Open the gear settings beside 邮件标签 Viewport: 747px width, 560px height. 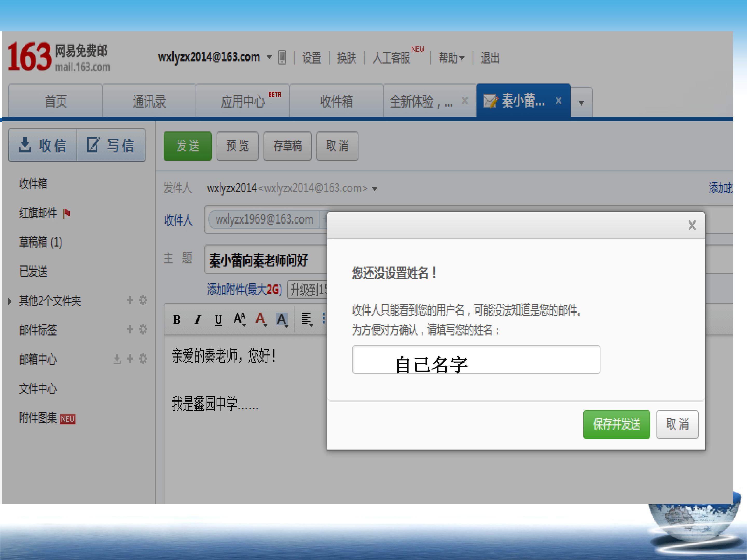pos(143,329)
